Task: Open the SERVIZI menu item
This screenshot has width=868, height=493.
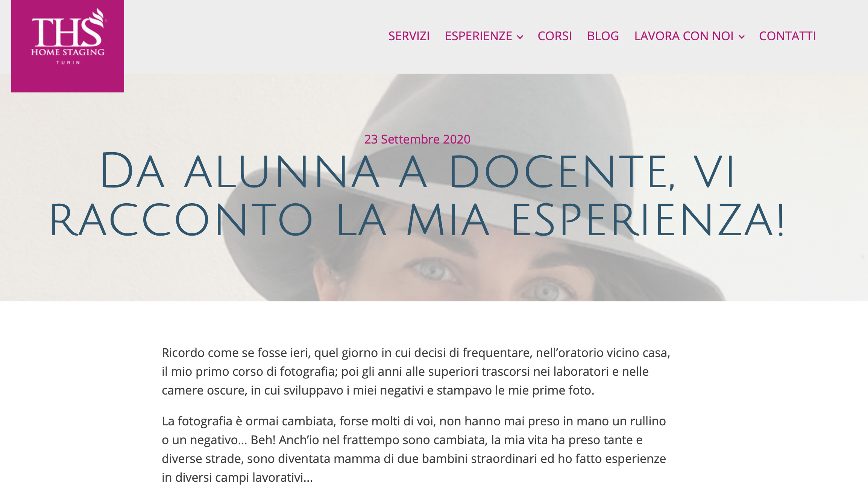Action: [409, 36]
